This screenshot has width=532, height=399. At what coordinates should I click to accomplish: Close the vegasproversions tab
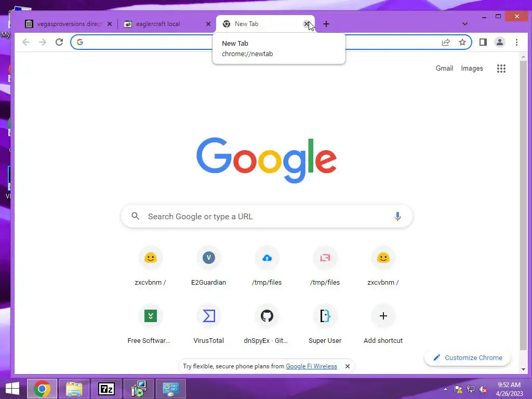[110, 24]
